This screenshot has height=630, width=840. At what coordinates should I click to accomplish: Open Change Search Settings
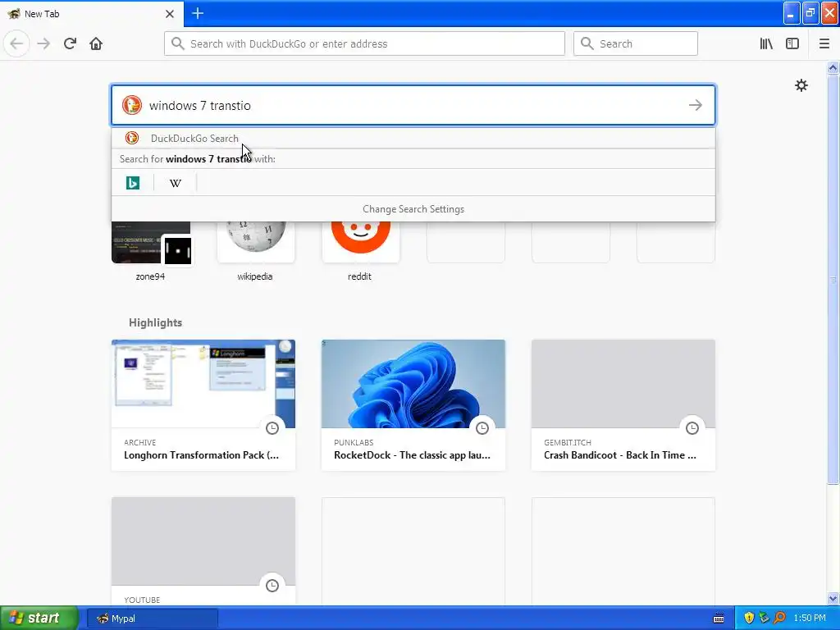(x=413, y=209)
